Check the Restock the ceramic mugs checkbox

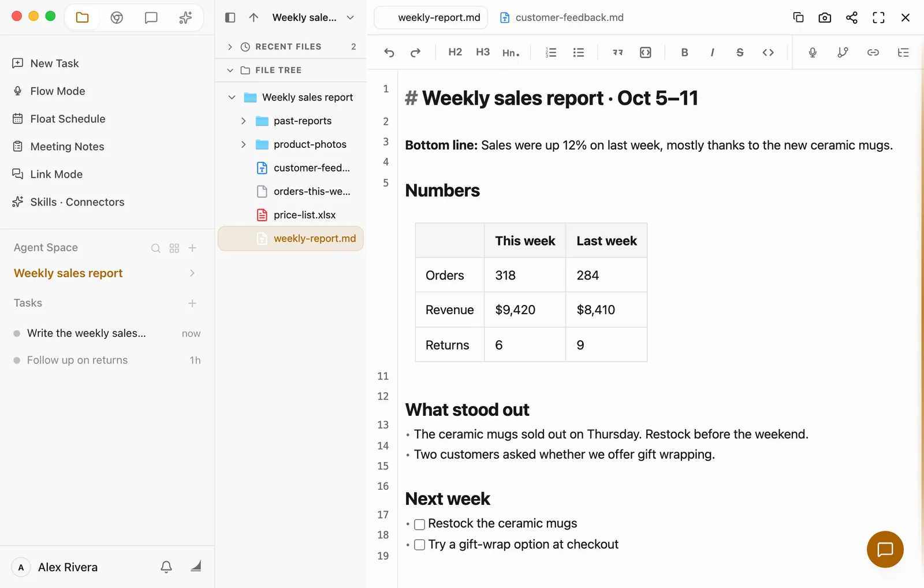pyautogui.click(x=420, y=524)
